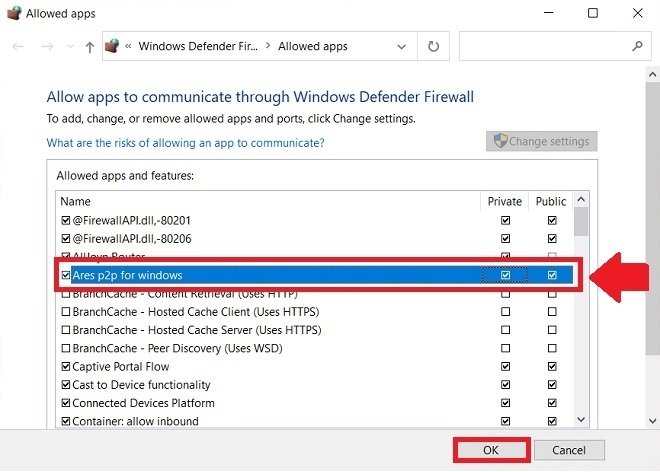
Task: Toggle Public checkbox for Ares p2p
Action: click(552, 275)
